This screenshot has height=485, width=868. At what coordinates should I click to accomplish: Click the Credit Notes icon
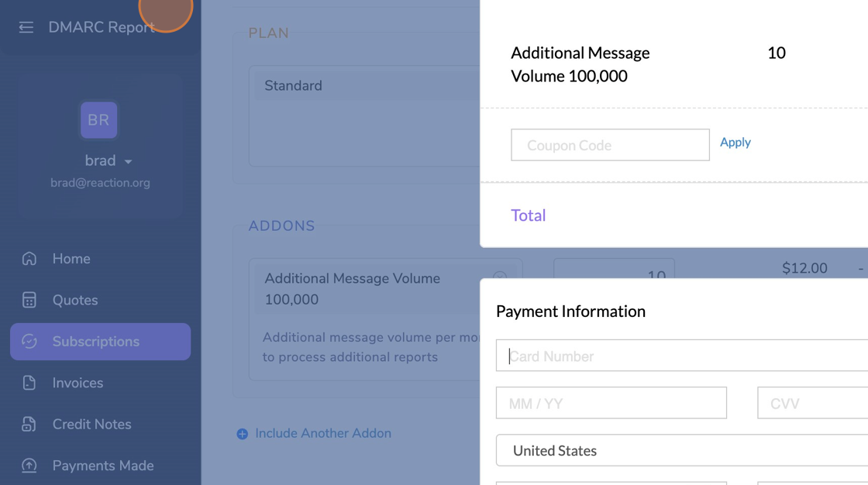click(29, 425)
